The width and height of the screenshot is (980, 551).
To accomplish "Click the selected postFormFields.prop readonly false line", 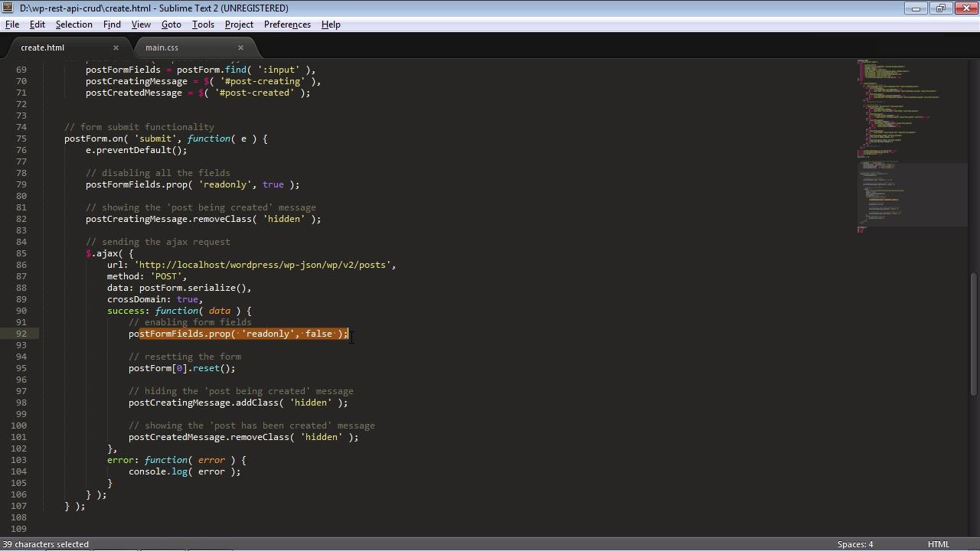I will coord(238,334).
